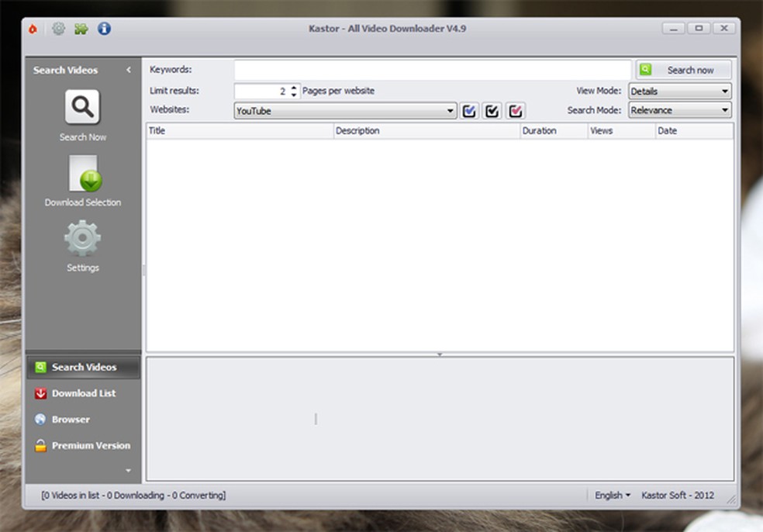Toggle the black checkmark websites icon
The width and height of the screenshot is (763, 532).
tap(492, 111)
